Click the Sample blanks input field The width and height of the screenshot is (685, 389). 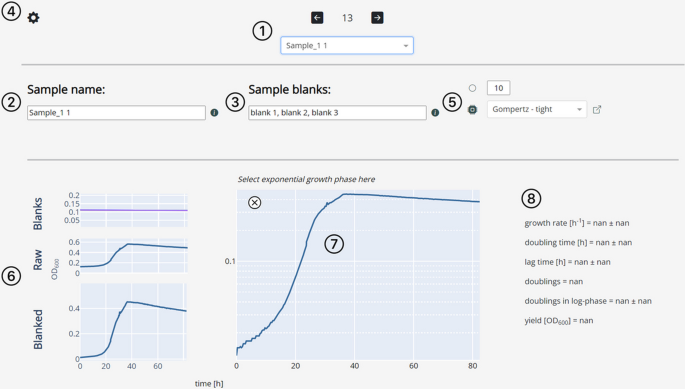pos(337,113)
